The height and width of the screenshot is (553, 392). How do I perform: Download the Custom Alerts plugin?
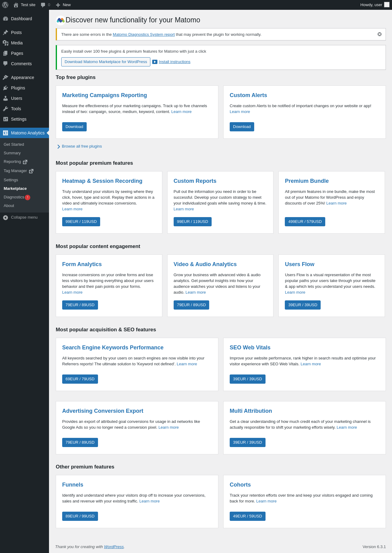coord(242,127)
